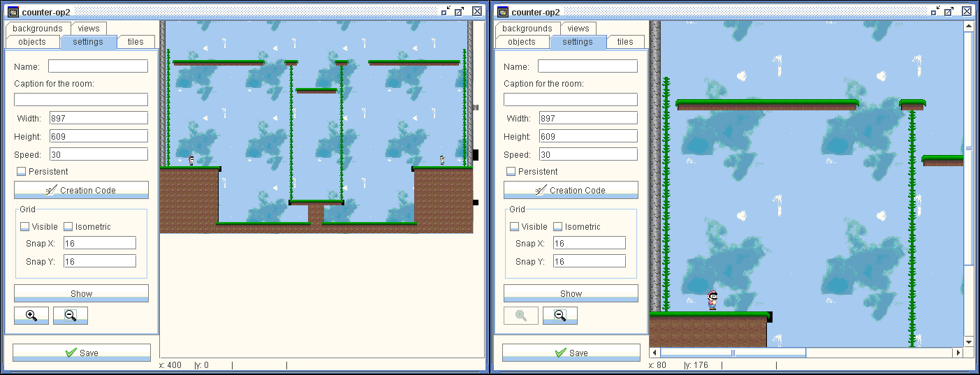This screenshot has width=980, height=375.
Task: Open objects tab in right window
Action: [522, 42]
